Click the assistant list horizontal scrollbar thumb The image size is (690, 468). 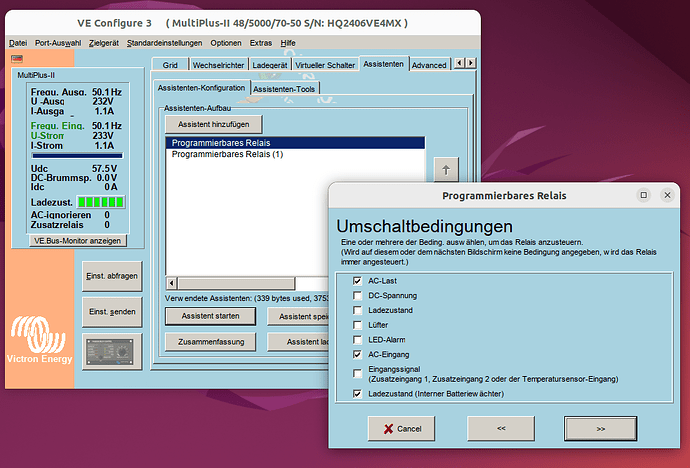(x=236, y=283)
